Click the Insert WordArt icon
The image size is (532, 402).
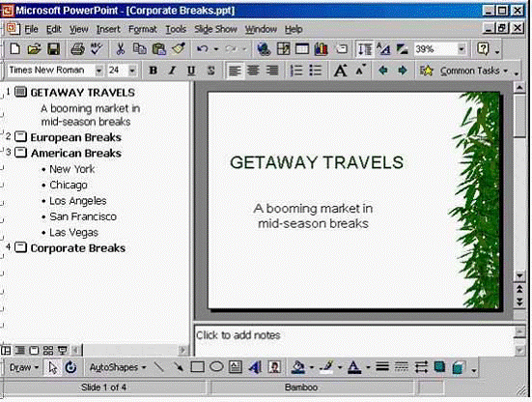coord(255,367)
